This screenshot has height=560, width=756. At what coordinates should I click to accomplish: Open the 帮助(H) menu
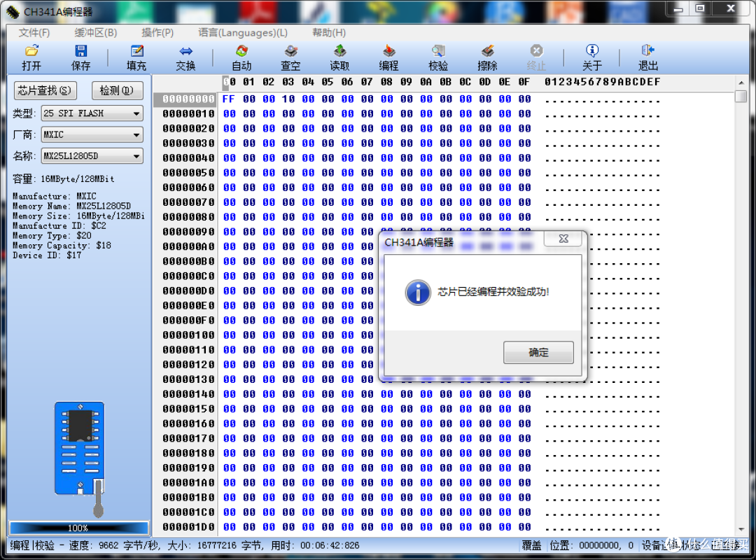click(329, 33)
